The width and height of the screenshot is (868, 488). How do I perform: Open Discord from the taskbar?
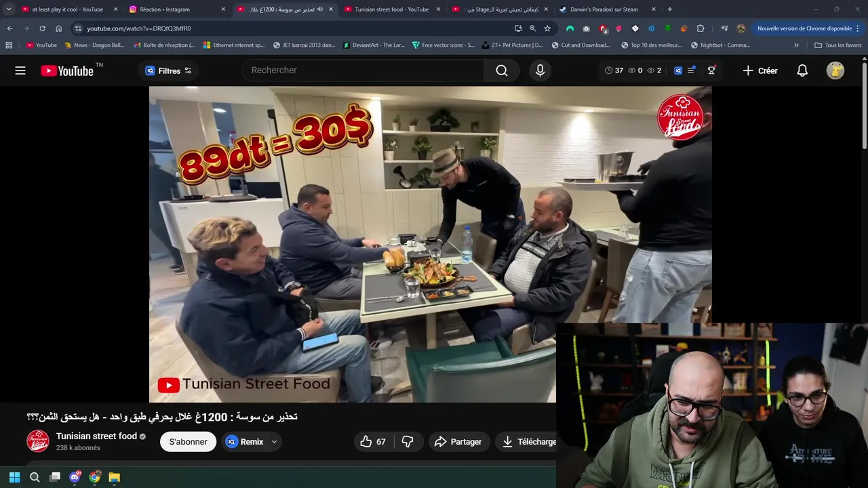75,477
